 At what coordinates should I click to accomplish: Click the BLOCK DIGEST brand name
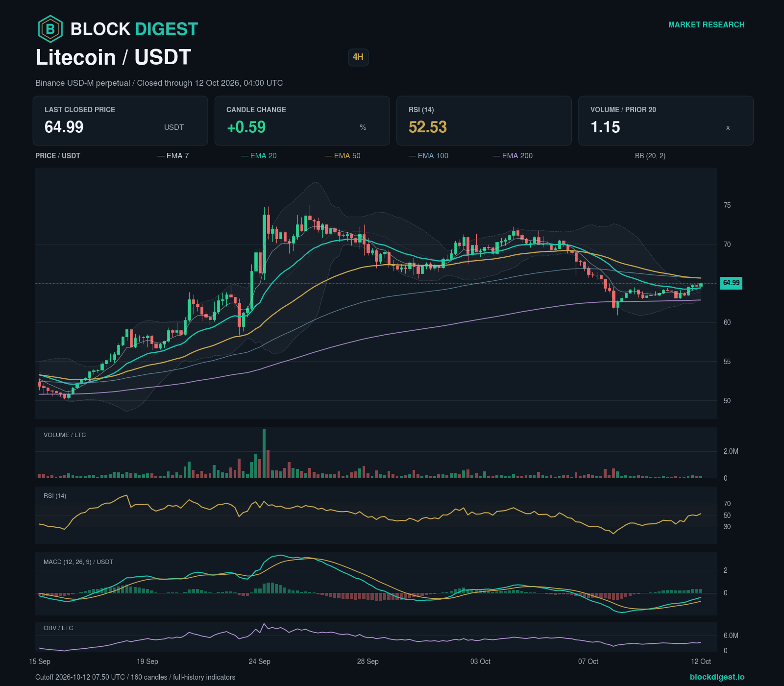[x=134, y=29]
